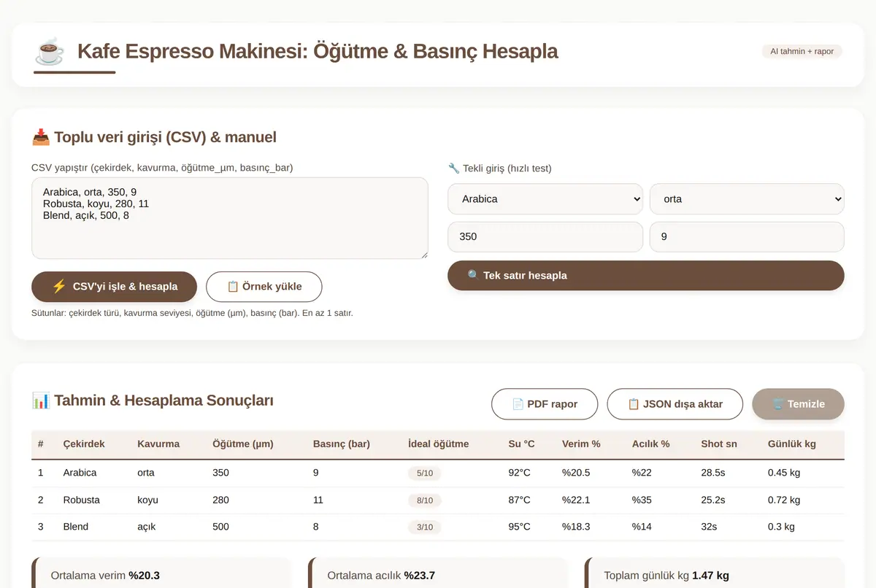Click the '%20.5' yield value
The width and height of the screenshot is (876, 588).
click(576, 473)
